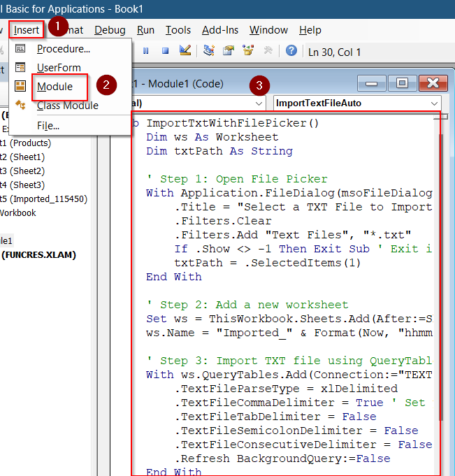Click the Toolbox toolbar icon
The height and width of the screenshot is (476, 455).
268,50
